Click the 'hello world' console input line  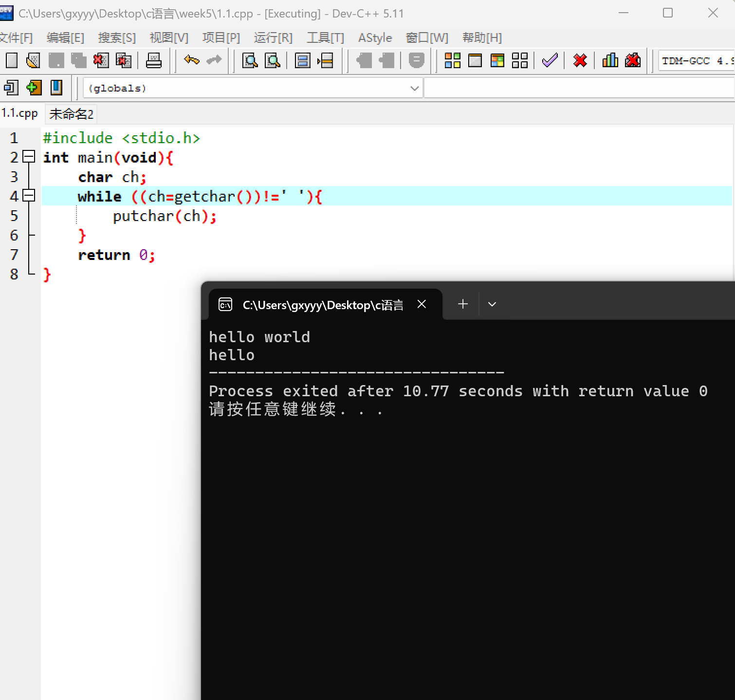259,337
